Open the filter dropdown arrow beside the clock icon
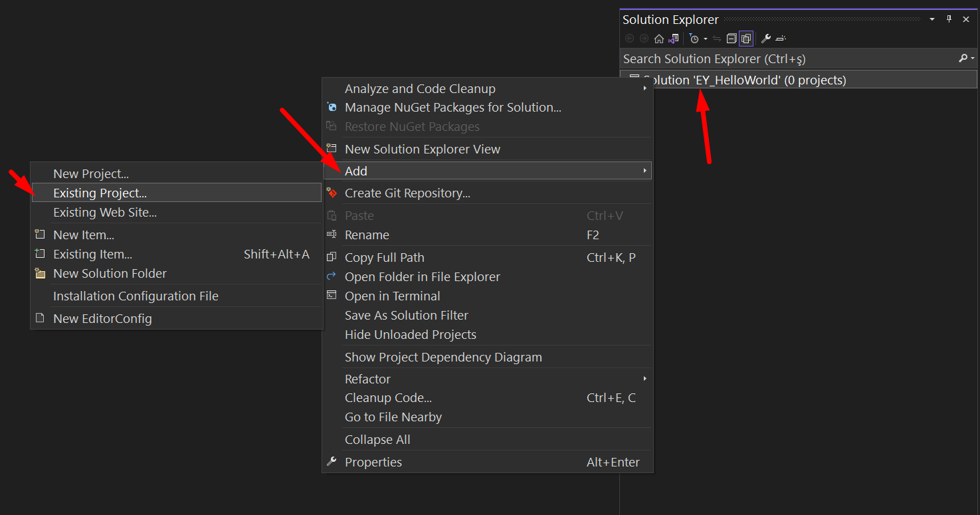This screenshot has height=515, width=980. coord(706,39)
